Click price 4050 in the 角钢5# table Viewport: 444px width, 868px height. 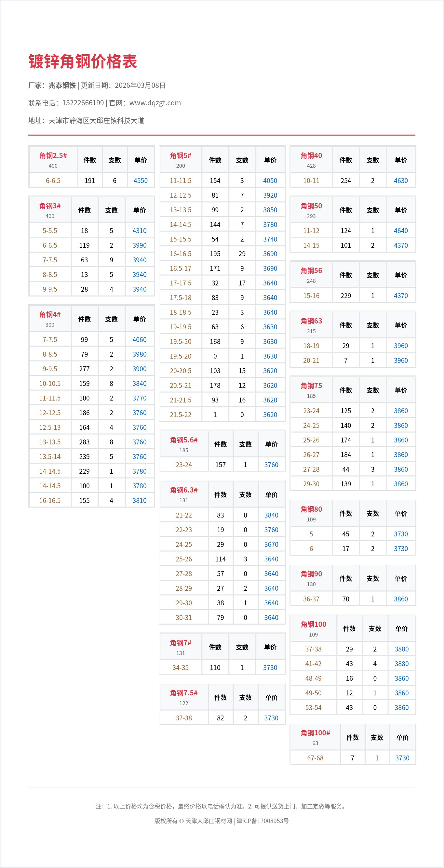click(x=270, y=181)
